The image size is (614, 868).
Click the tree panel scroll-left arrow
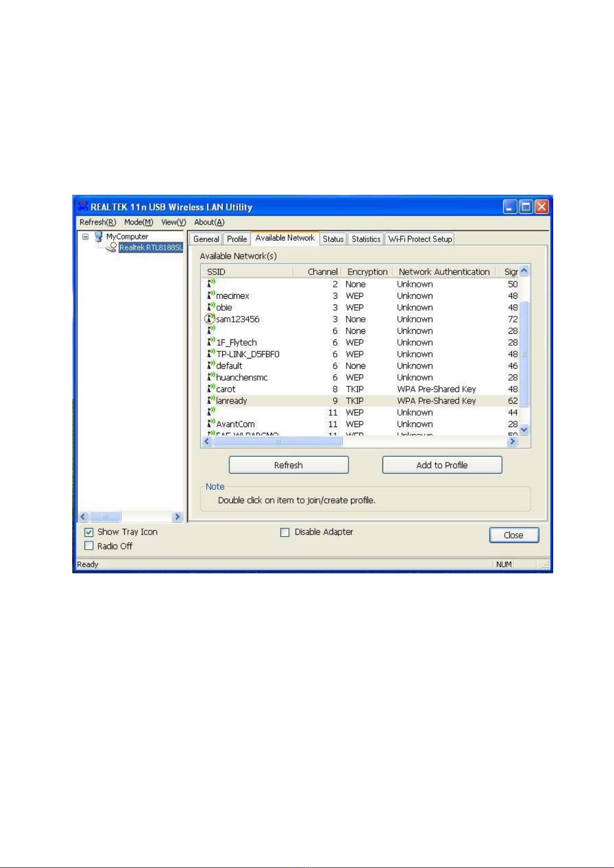click(x=84, y=517)
